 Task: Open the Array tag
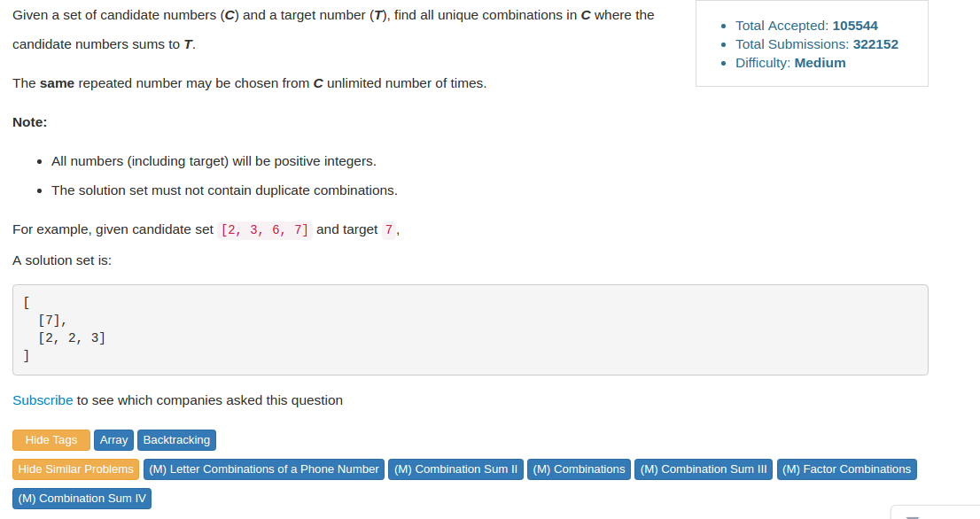[113, 439]
